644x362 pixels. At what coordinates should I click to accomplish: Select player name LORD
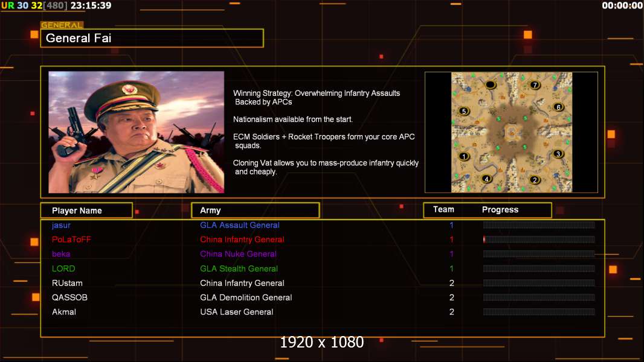[63, 268]
